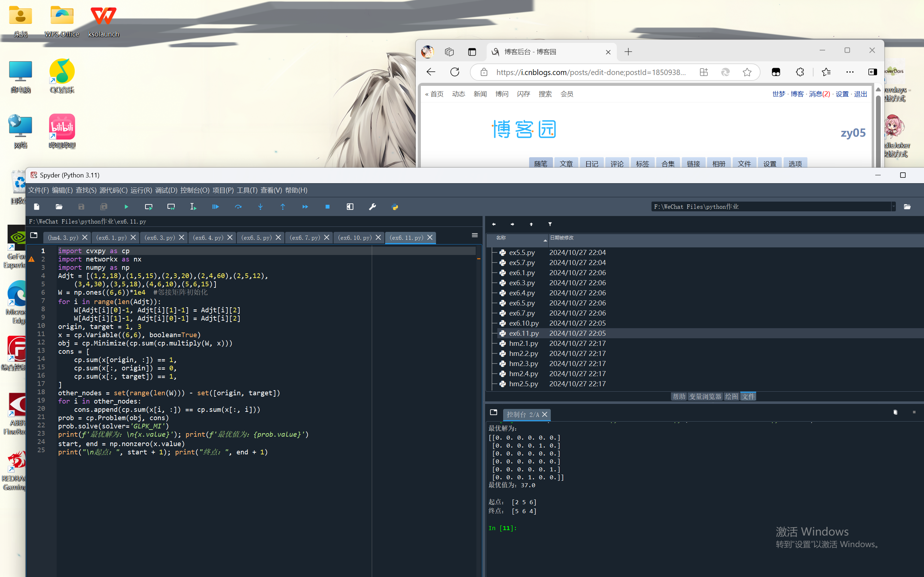Image resolution: width=924 pixels, height=577 pixels.
Task: Open the 随笔 tab in the blog backend
Action: 540,163
